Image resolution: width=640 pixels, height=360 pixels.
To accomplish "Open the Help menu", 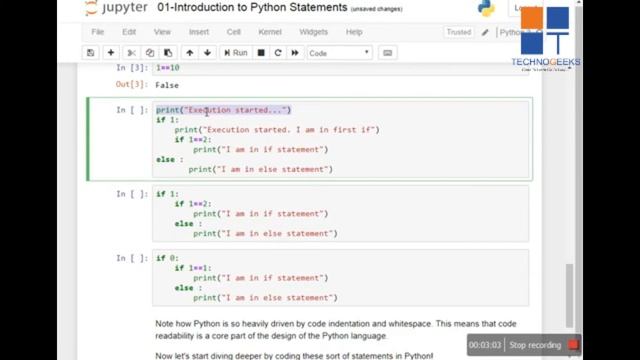I will [x=354, y=32].
